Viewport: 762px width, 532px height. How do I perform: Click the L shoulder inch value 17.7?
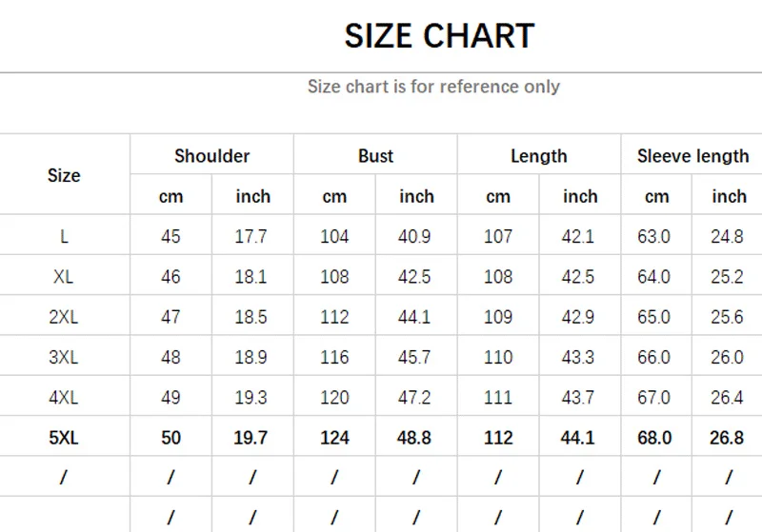(251, 237)
